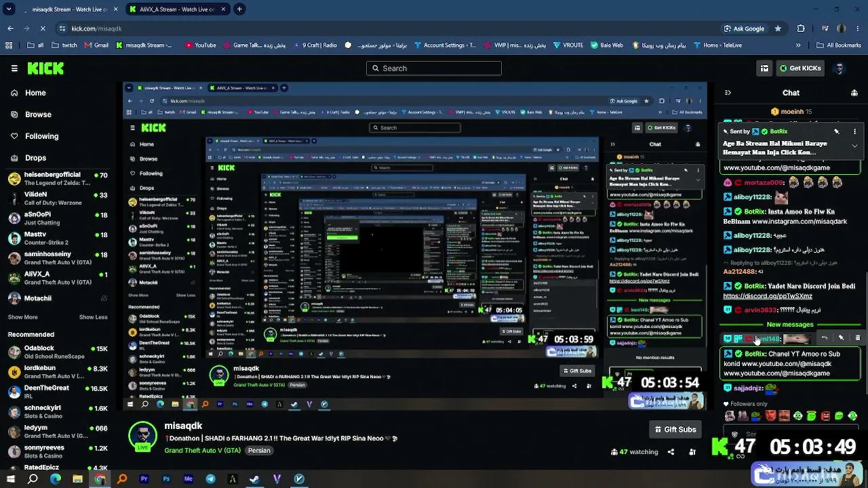Viewport: 868px width, 488px height.
Task: Open lordkebun recommended channel
Action: (x=58, y=372)
